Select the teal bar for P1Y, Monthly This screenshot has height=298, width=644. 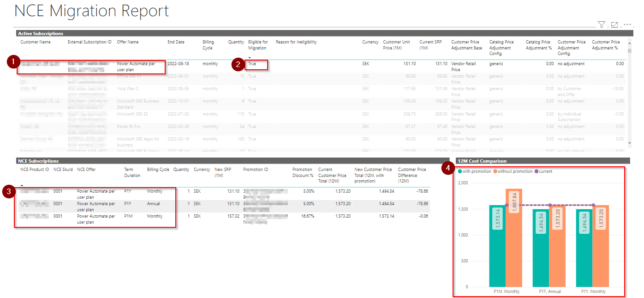584,248
